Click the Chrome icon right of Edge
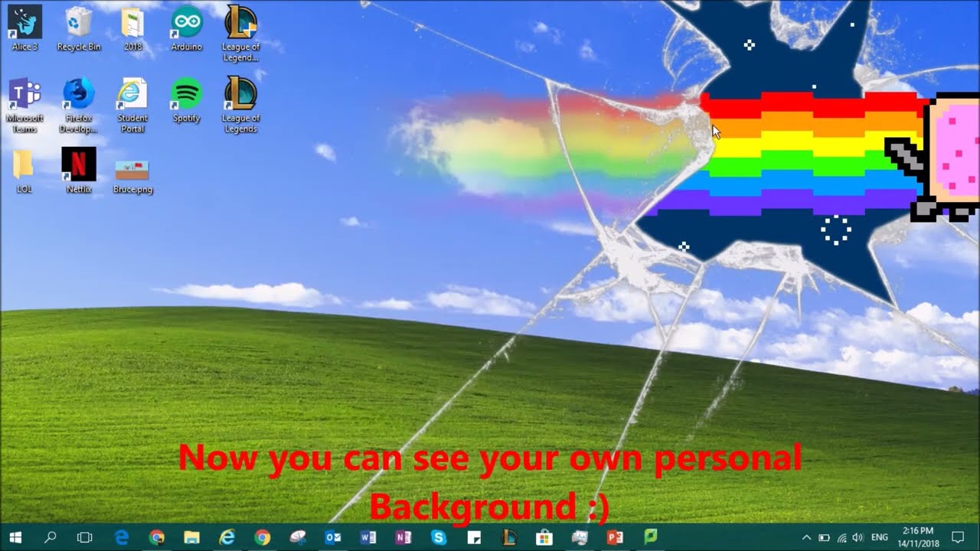This screenshot has height=551, width=980. (157, 537)
